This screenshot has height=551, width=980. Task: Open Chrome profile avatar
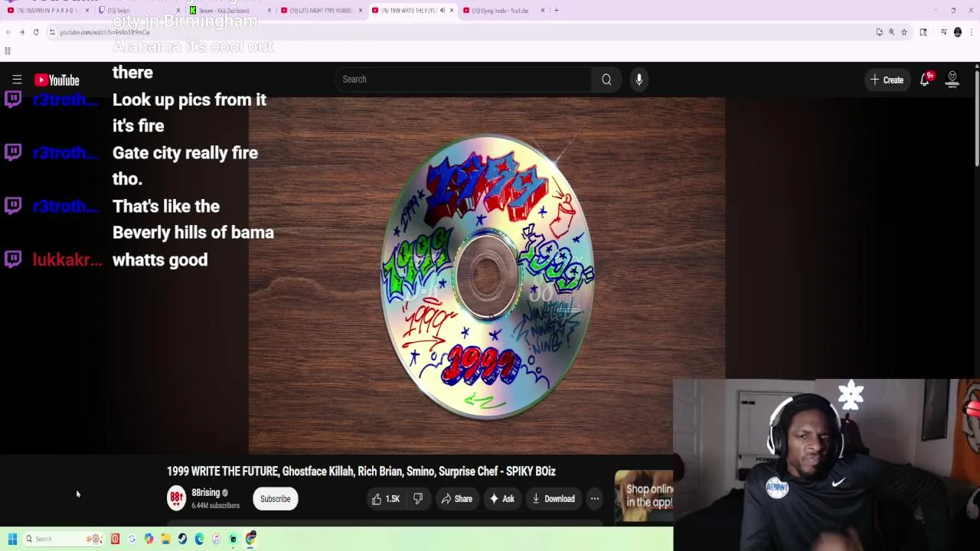coord(958,32)
